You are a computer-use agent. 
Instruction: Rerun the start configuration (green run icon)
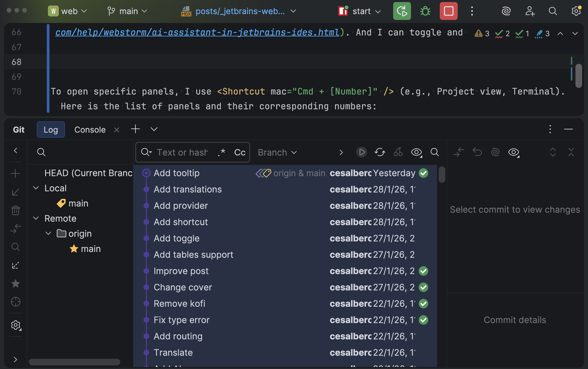[x=402, y=11]
